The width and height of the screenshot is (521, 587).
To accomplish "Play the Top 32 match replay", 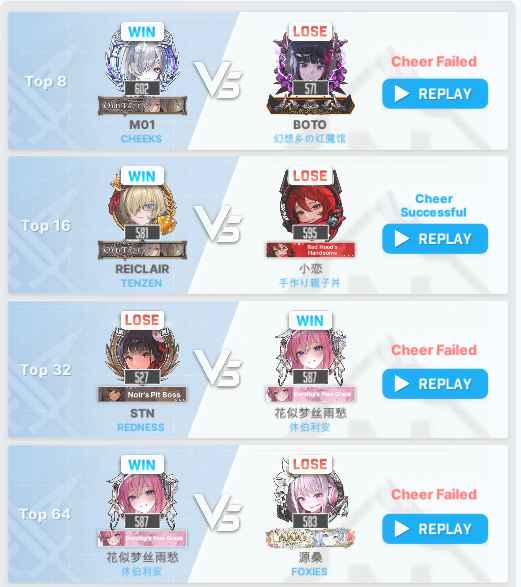I will tap(435, 384).
